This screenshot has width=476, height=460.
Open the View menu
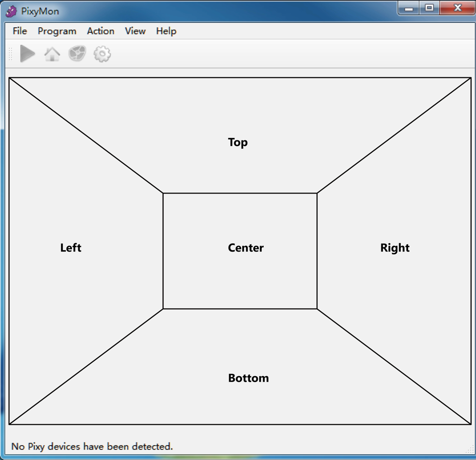tap(135, 31)
